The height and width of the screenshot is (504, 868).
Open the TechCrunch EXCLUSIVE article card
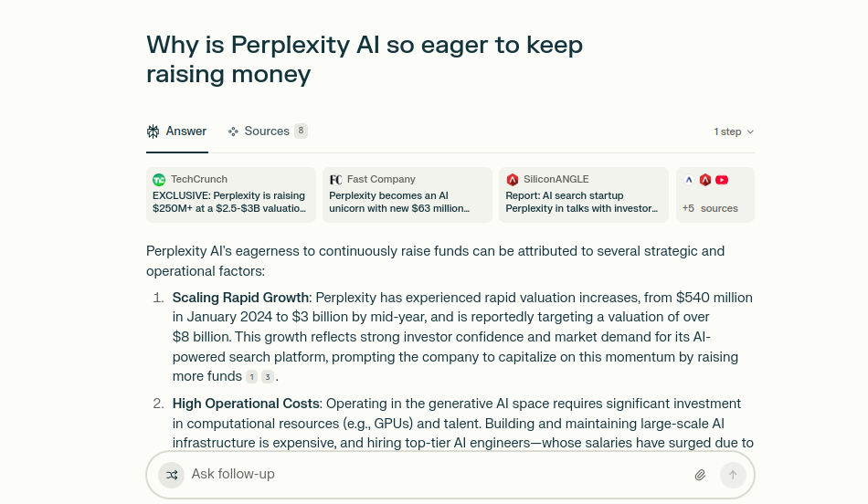[x=231, y=194]
